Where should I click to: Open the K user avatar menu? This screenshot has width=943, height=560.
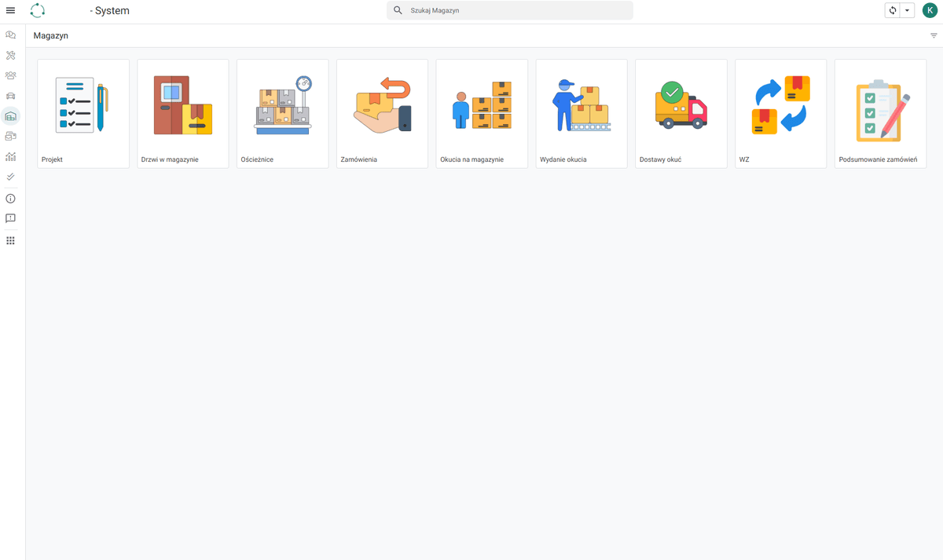[930, 10]
